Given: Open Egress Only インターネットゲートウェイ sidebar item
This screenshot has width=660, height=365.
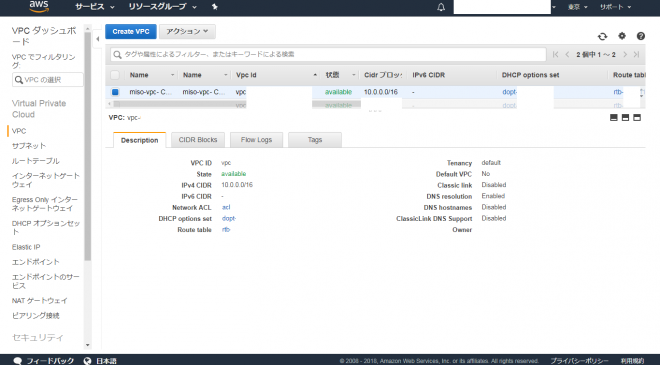Looking at the screenshot, I should 45,204.
